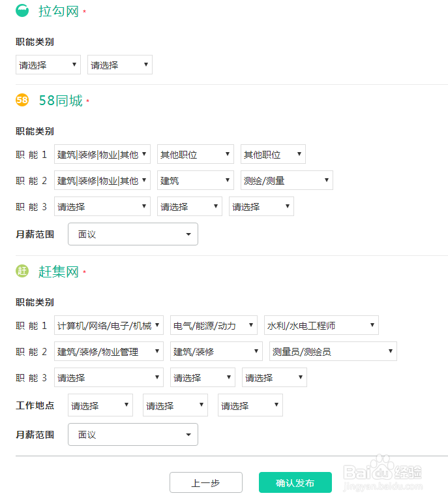Click the 58同城 site name link

(61, 101)
